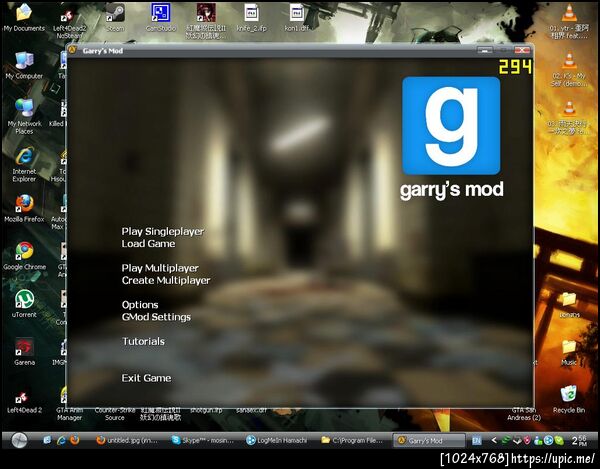The height and width of the screenshot is (469, 600).
Task: Open Options in Garry's Mod menu
Action: 140,305
